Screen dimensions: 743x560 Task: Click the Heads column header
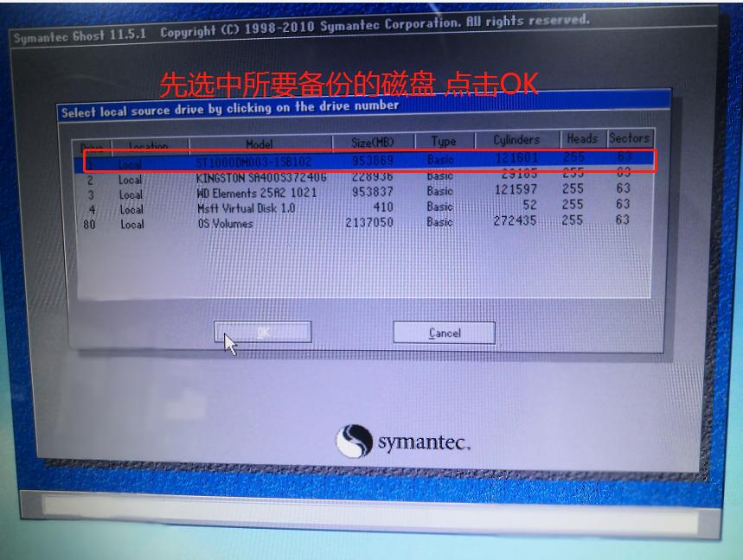coord(583,138)
